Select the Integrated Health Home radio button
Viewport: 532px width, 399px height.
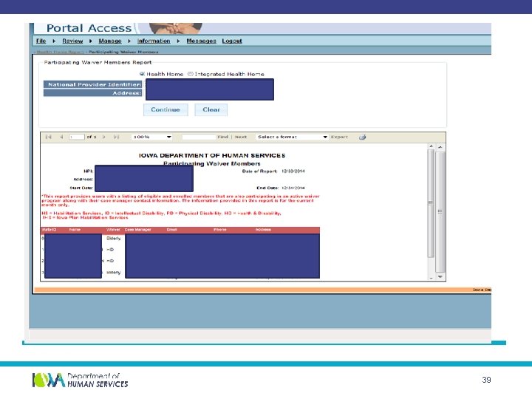coord(191,74)
